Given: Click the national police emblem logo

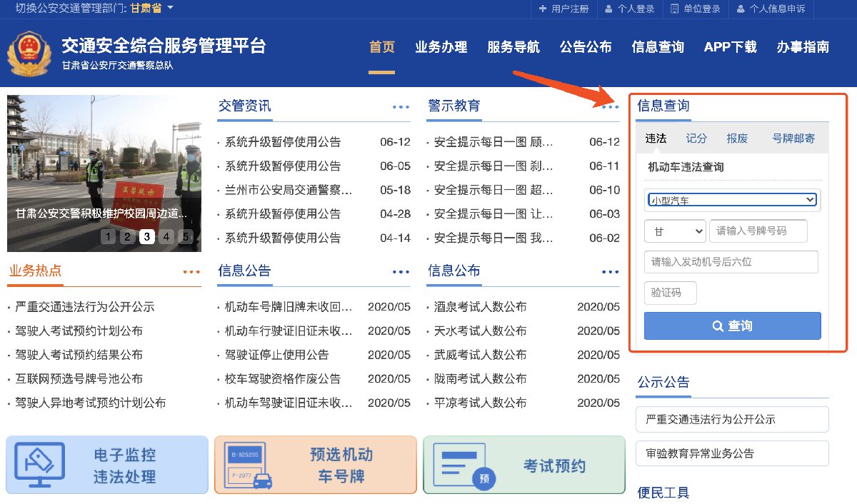Looking at the screenshot, I should pyautogui.click(x=29, y=54).
